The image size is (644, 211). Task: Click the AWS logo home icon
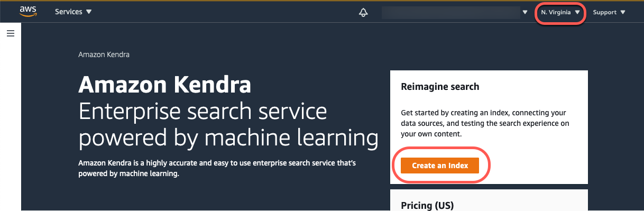click(28, 12)
